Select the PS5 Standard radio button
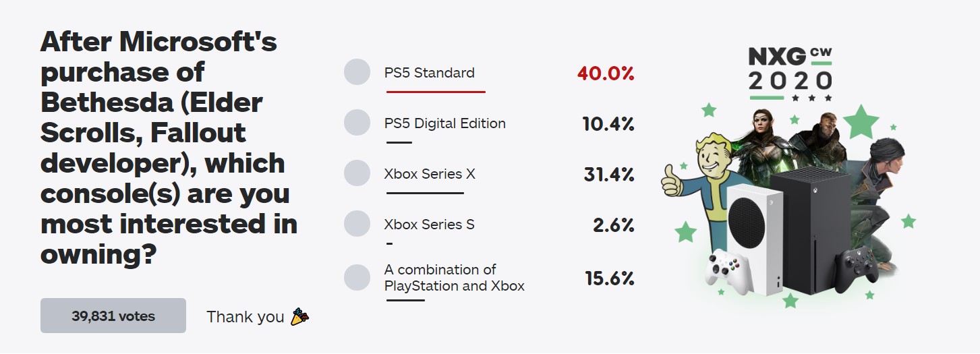980x354 pixels. coord(357,72)
